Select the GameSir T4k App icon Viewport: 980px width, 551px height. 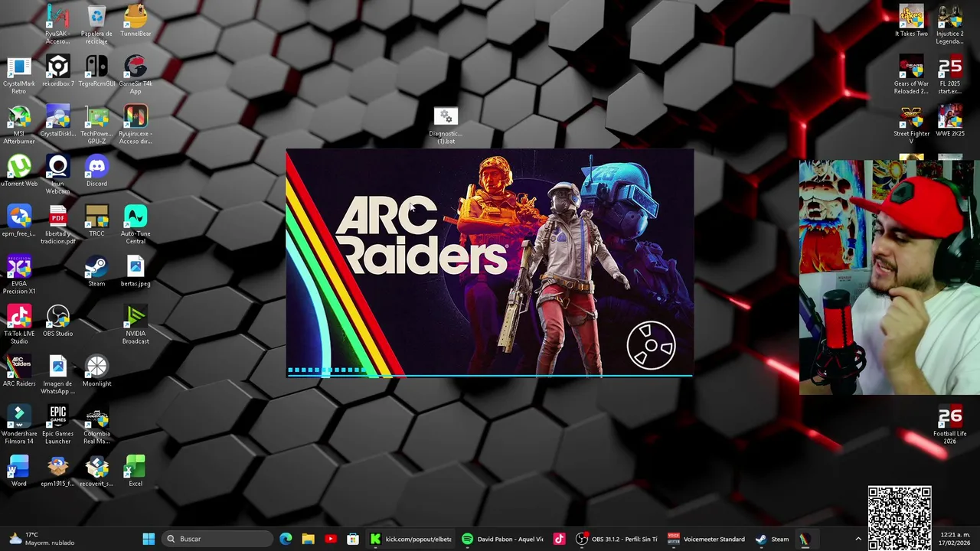(136, 75)
